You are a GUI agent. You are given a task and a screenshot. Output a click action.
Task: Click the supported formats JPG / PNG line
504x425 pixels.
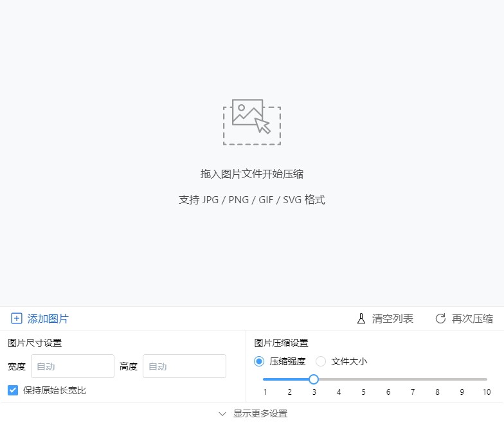click(x=252, y=199)
